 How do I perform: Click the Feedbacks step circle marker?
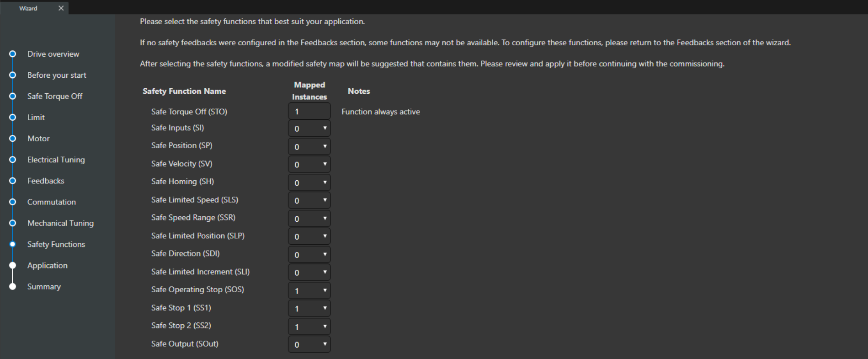tap(13, 181)
